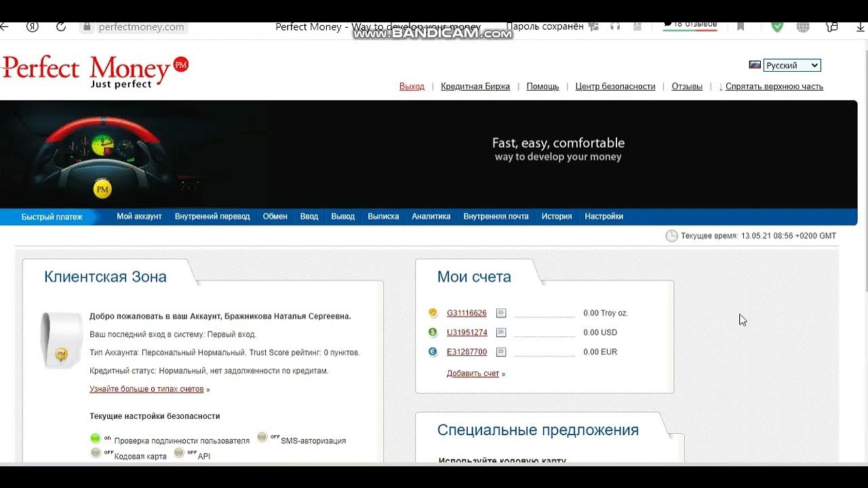Click the globe icon in browser toolbar
This screenshot has width=868, height=488.
pos(803,27)
